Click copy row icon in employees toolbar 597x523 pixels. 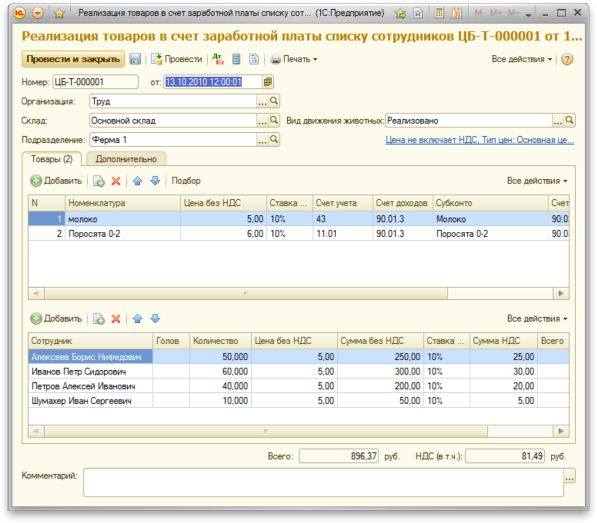coord(99,319)
